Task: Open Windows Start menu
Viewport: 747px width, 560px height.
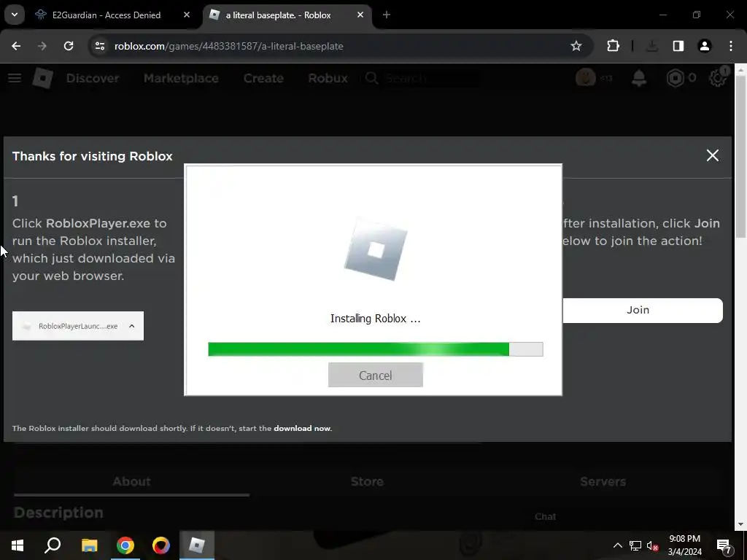Action: 18,545
